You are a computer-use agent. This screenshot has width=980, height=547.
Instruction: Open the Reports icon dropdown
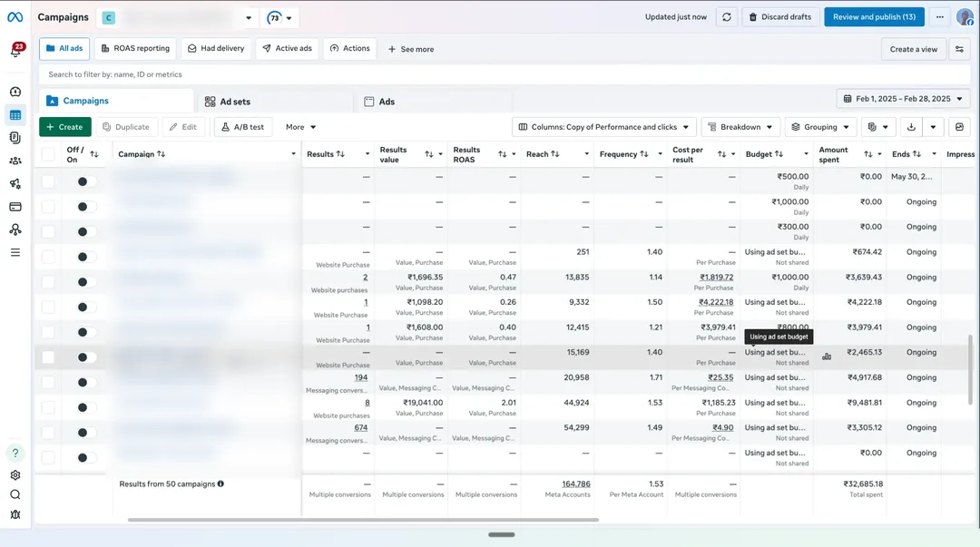[x=877, y=127]
